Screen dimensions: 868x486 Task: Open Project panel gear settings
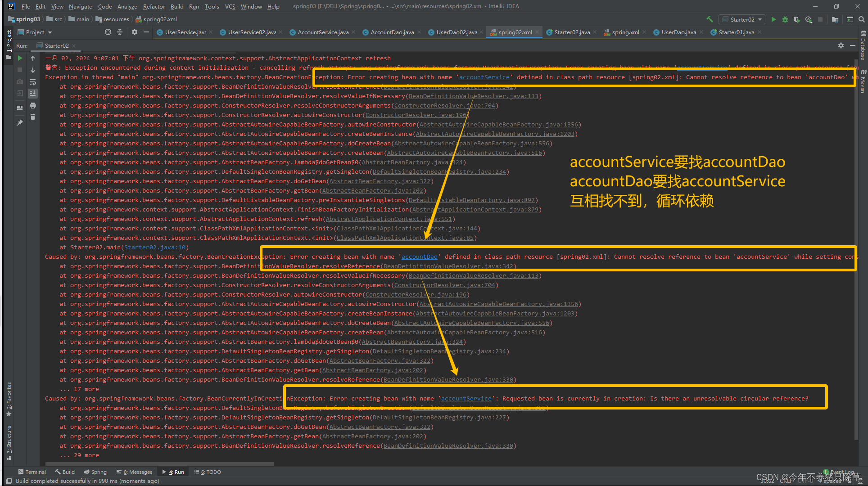point(135,32)
